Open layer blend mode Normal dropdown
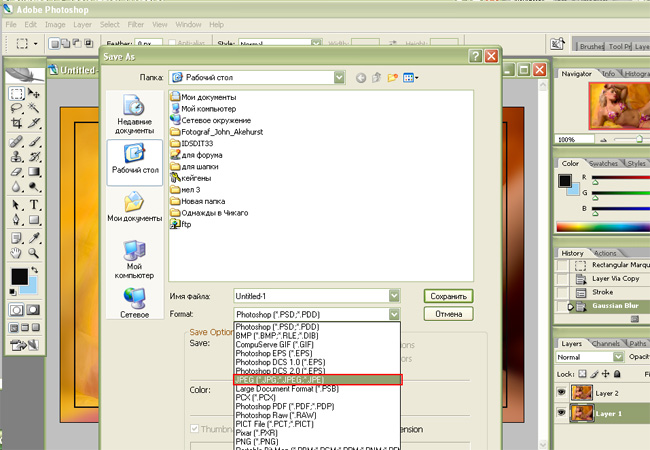 (618, 357)
